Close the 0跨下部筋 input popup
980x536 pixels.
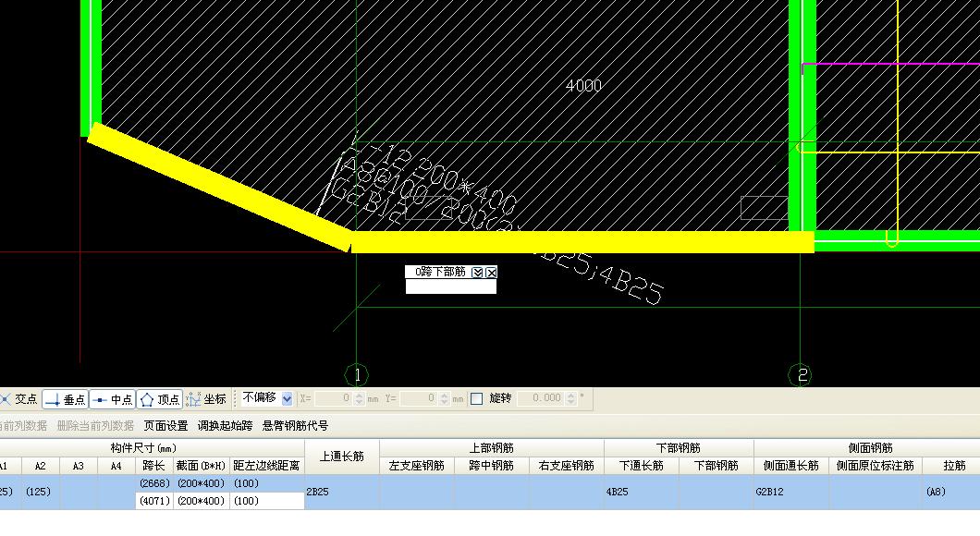[491, 272]
